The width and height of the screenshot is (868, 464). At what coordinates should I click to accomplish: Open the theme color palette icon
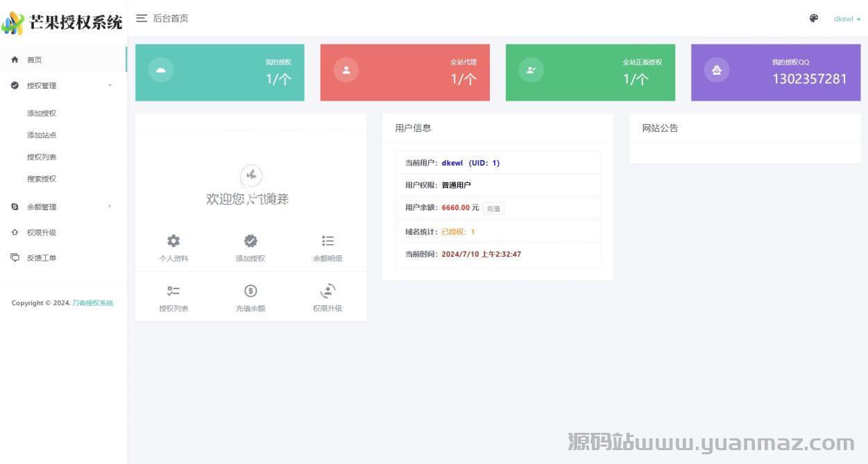coord(814,18)
